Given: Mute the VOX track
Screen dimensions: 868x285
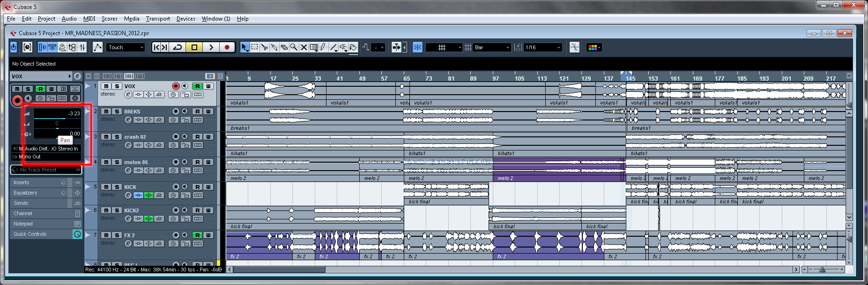Looking at the screenshot, I should click(107, 86).
